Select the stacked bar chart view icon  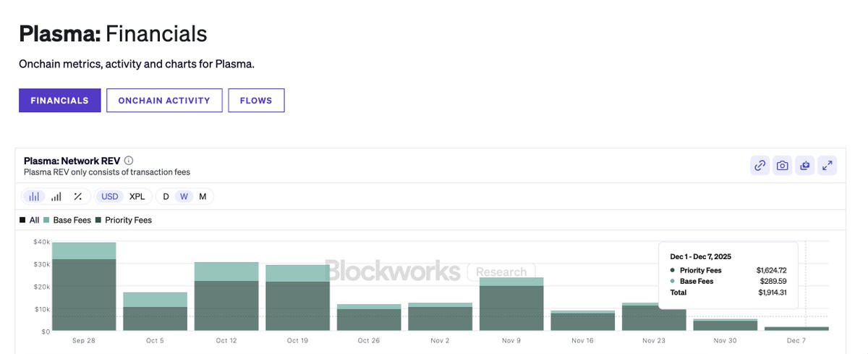34,196
